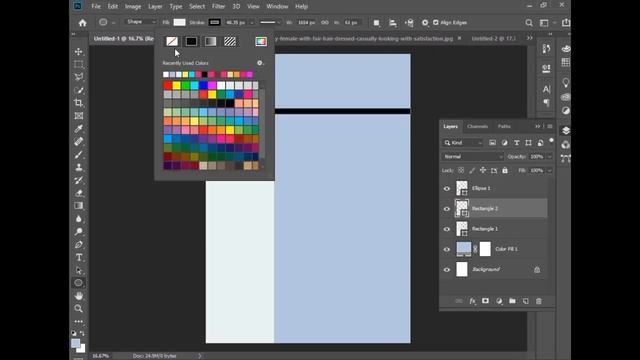
Task: Create a new layer
Action: (525, 301)
